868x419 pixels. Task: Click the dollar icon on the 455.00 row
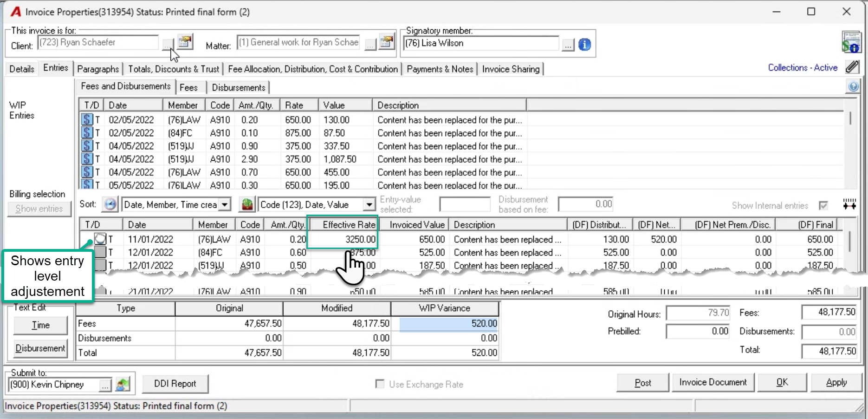click(87, 172)
